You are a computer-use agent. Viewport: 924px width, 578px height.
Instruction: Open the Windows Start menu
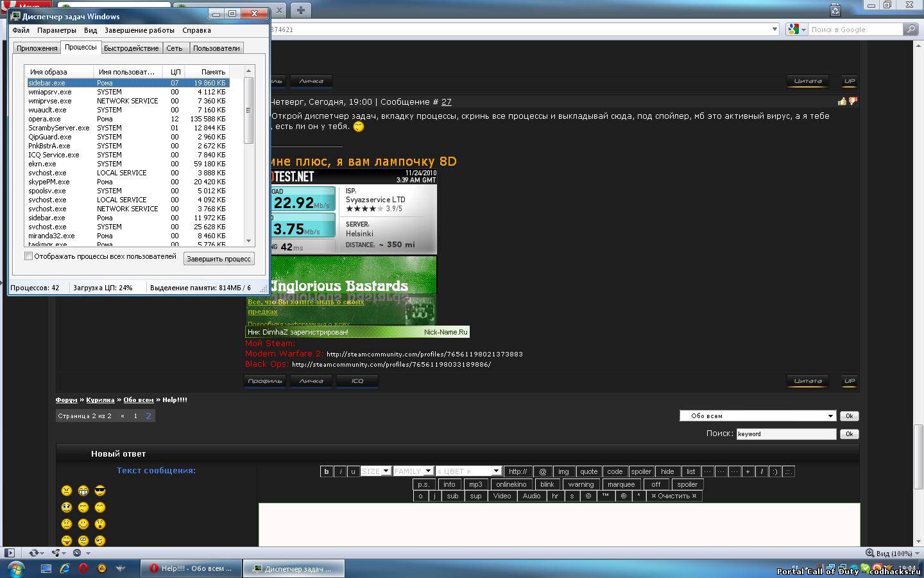pyautogui.click(x=15, y=568)
